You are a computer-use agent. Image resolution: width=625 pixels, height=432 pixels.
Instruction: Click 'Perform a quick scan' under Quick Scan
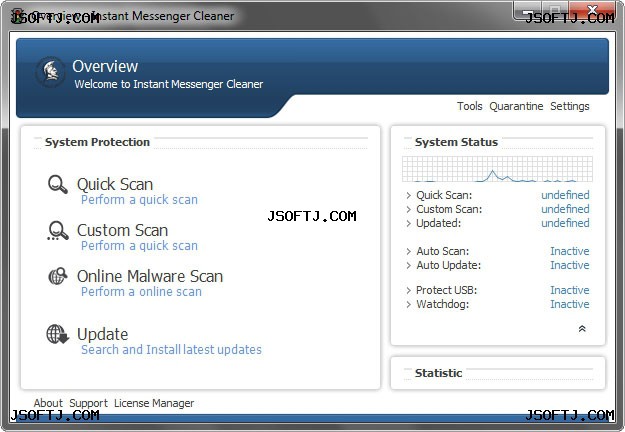[139, 200]
